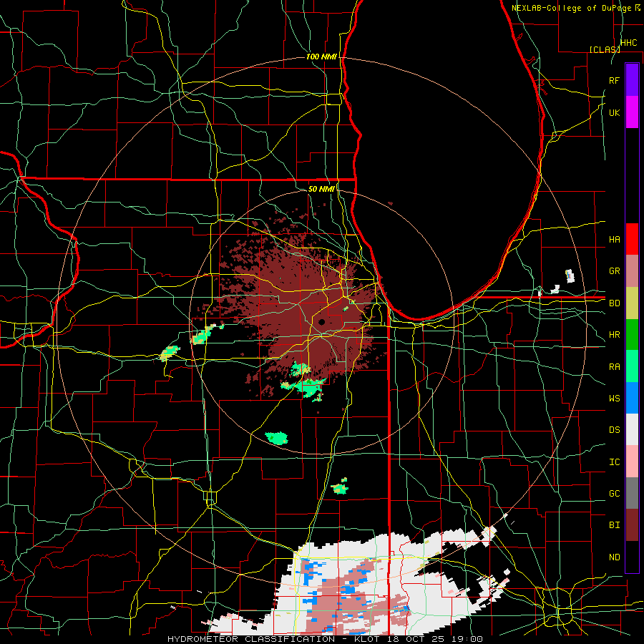644x644 pixels.
Task: Select the IC light-pink legend swatch
Action: coord(632,462)
